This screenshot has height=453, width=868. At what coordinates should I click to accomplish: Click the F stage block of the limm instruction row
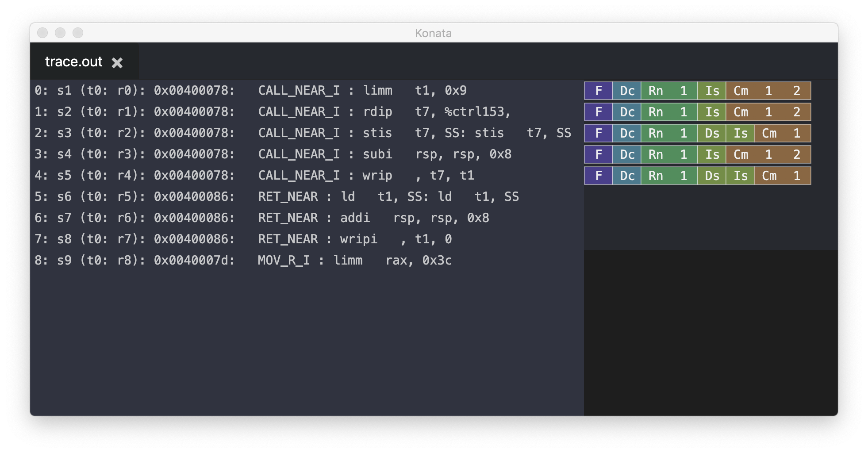coord(598,91)
